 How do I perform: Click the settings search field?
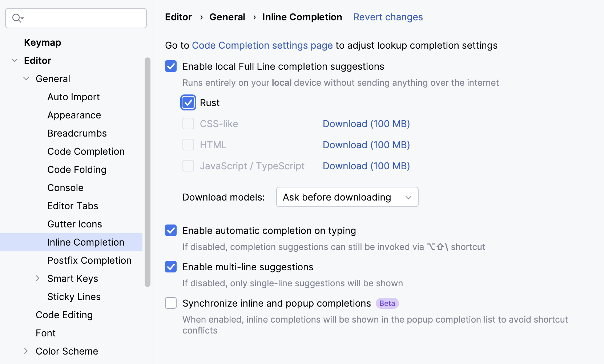[76, 18]
